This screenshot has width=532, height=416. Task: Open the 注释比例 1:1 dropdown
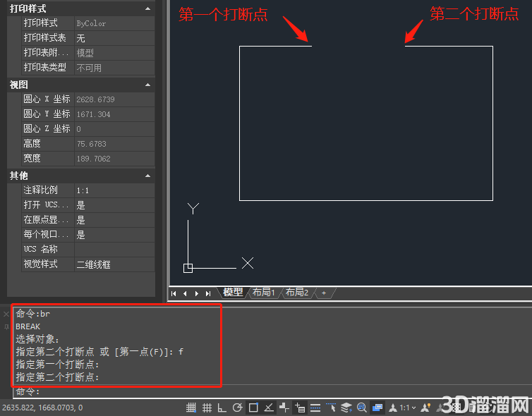[115, 190]
